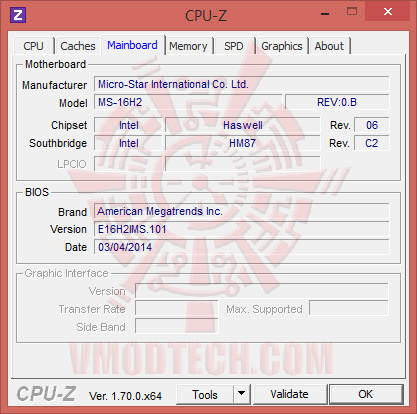Maximize the CPU-Z window
This screenshot has height=414, width=417.
click(x=352, y=12)
